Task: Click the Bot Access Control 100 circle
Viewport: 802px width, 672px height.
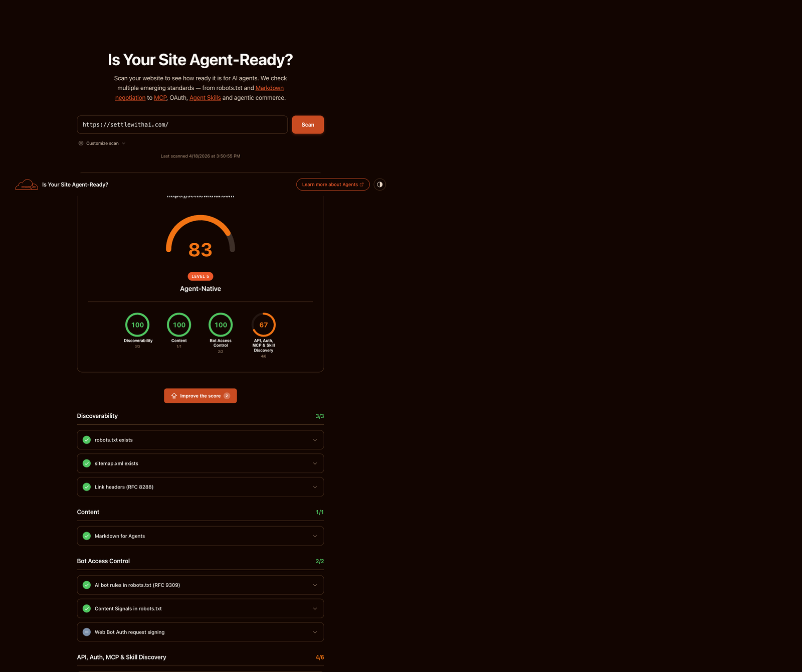Action: click(221, 324)
